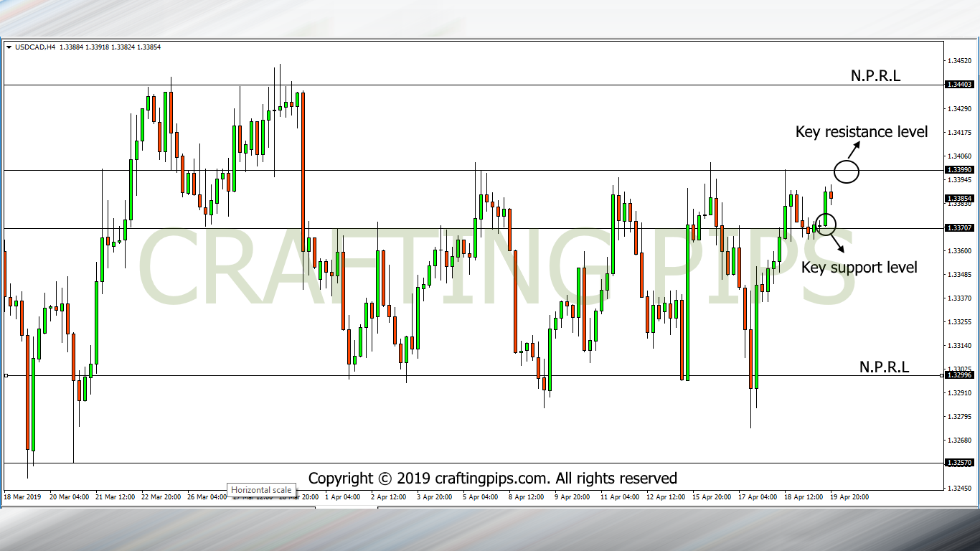Click 1.32680 on the price scale

point(959,440)
